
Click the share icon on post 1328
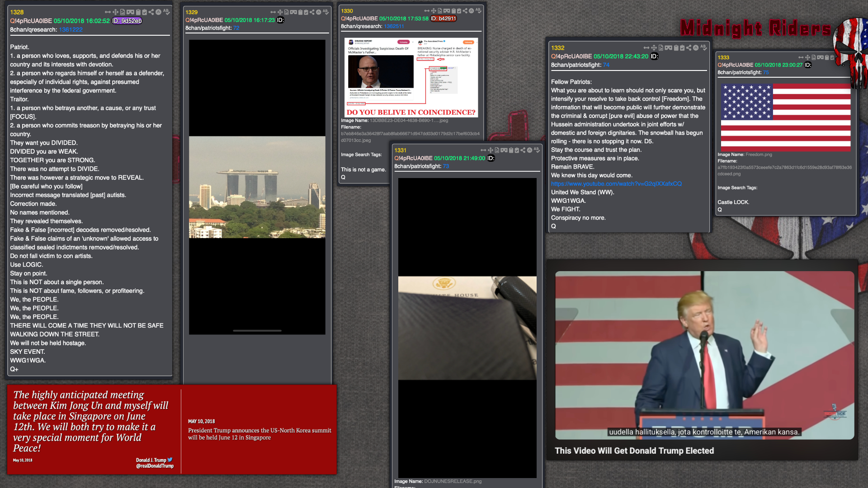click(x=151, y=12)
